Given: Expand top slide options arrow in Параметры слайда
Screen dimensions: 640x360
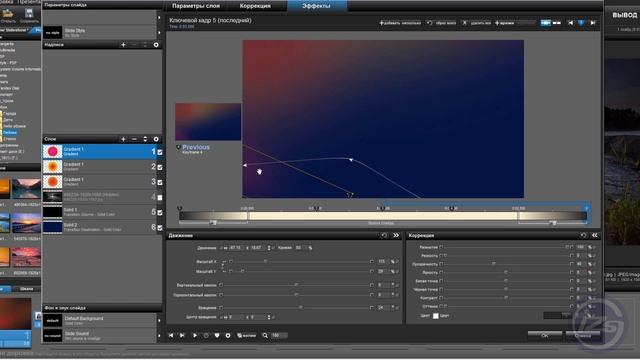Looking at the screenshot, I should click(x=159, y=17).
